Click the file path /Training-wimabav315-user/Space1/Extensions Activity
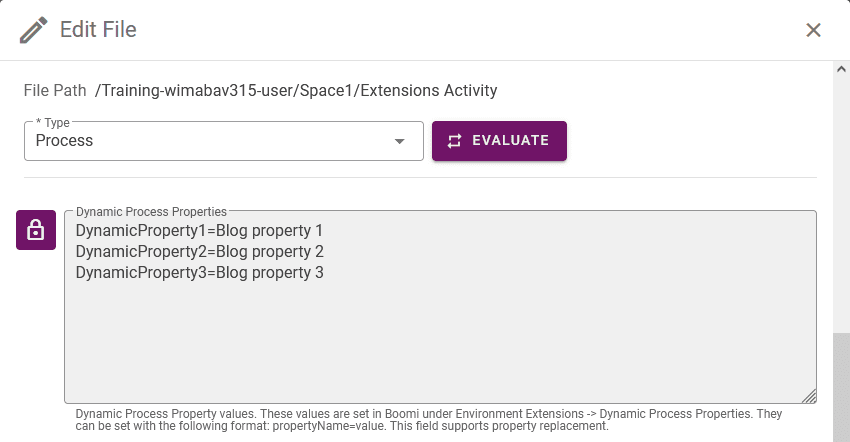The height and width of the screenshot is (442, 850). (x=296, y=90)
